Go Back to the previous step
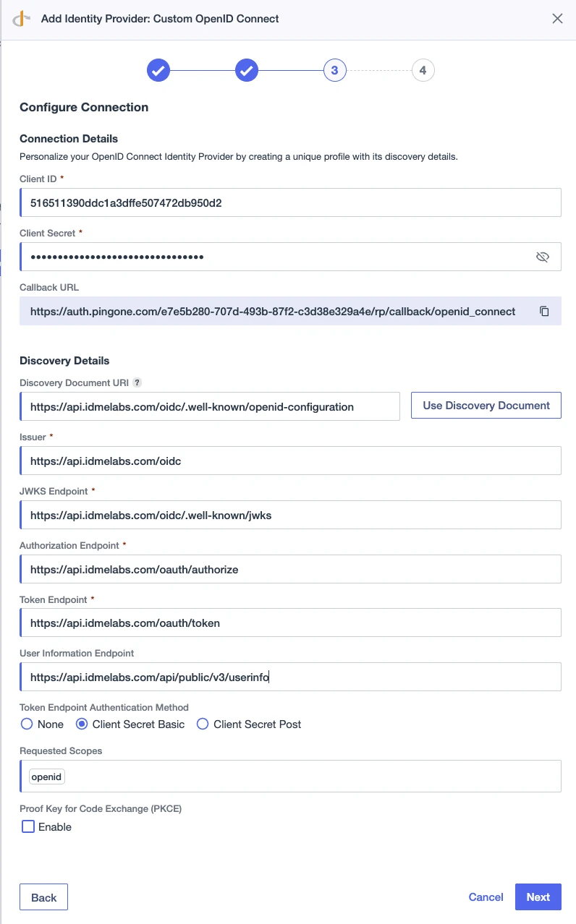The height and width of the screenshot is (924, 576). coord(43,897)
